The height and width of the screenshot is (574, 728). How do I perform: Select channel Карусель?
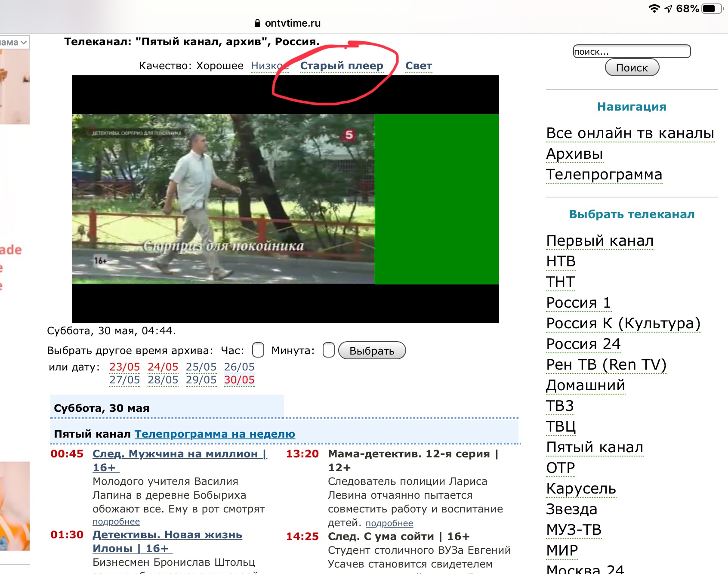tap(581, 489)
